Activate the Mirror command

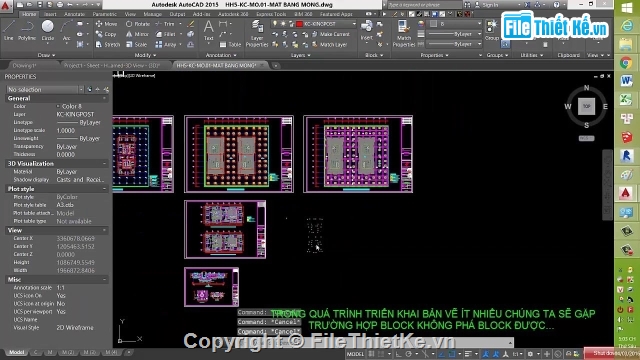tap(138, 34)
